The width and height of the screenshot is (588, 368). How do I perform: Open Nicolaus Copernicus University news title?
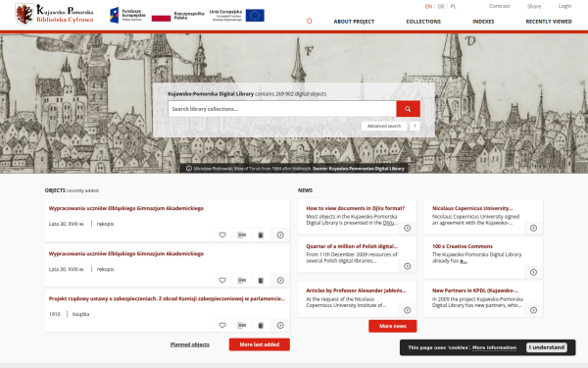point(472,208)
